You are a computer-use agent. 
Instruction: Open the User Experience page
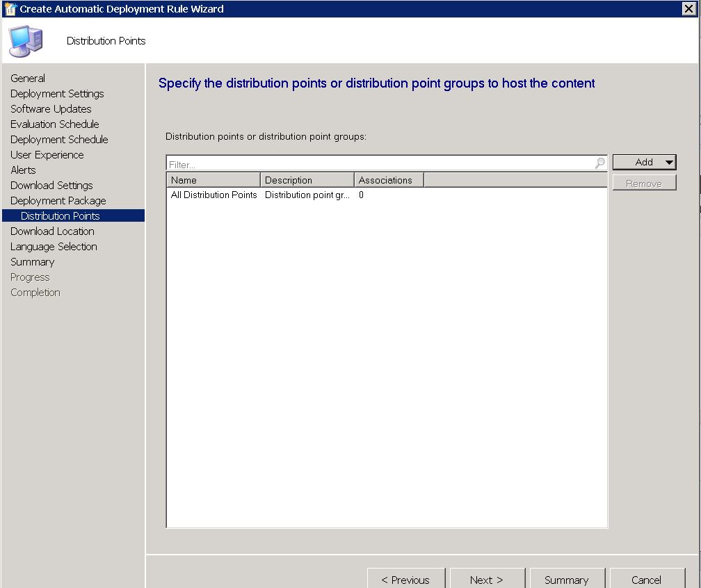(47, 154)
